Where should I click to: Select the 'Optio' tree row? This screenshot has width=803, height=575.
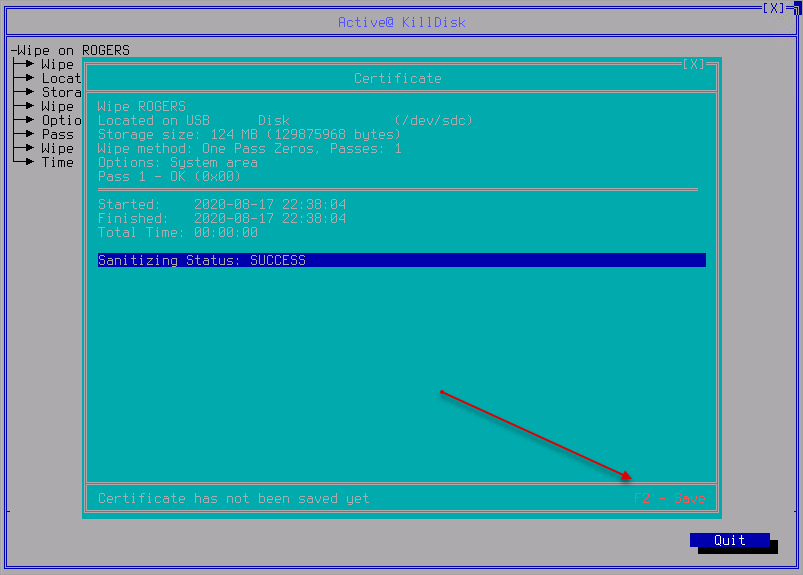click(61, 120)
